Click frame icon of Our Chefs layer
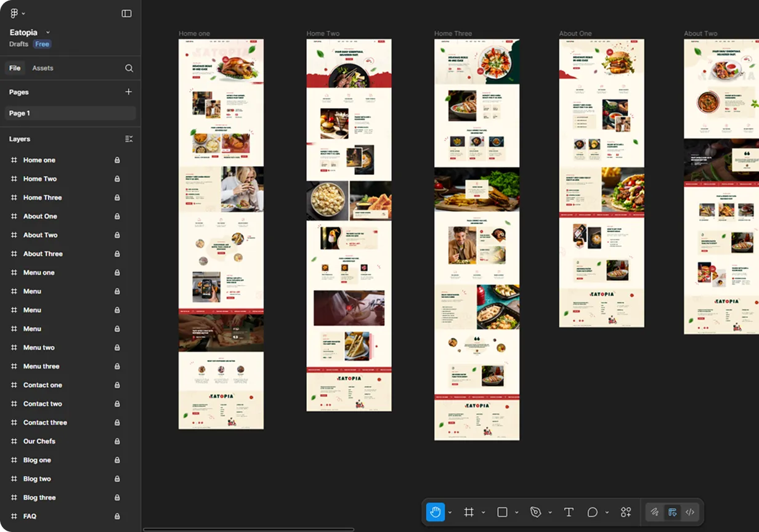Screen dimensions: 759x532 [x=14, y=441]
